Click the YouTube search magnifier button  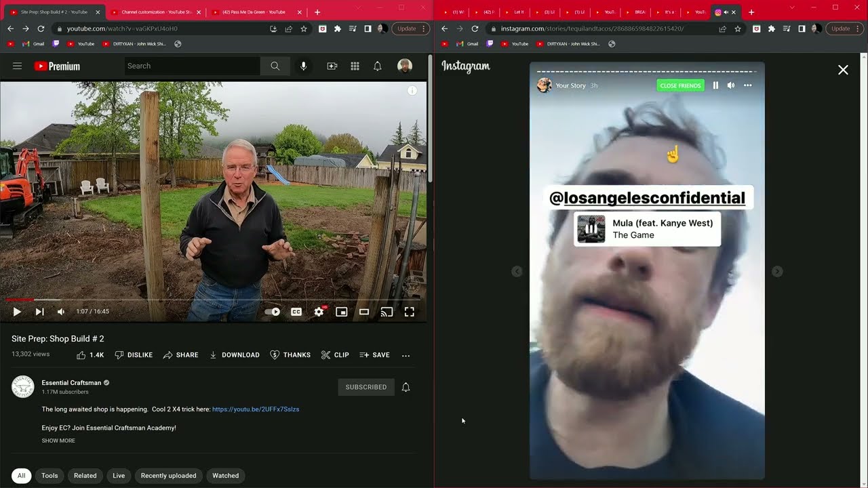point(275,66)
